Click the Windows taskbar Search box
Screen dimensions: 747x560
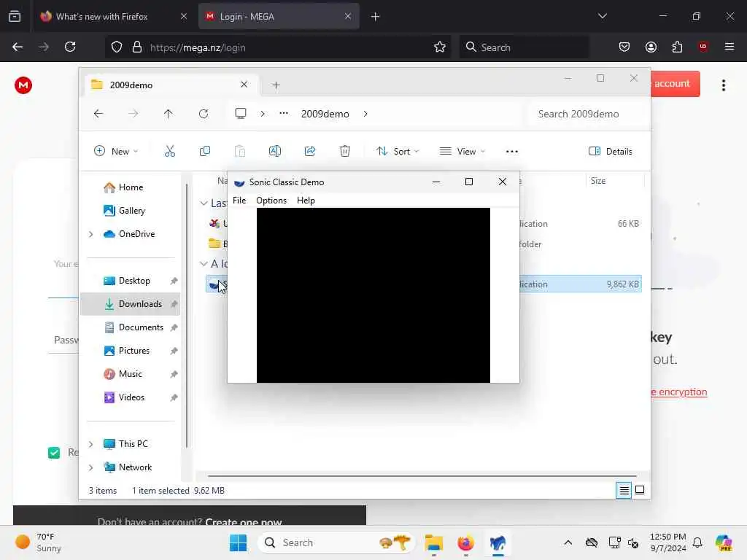point(336,542)
